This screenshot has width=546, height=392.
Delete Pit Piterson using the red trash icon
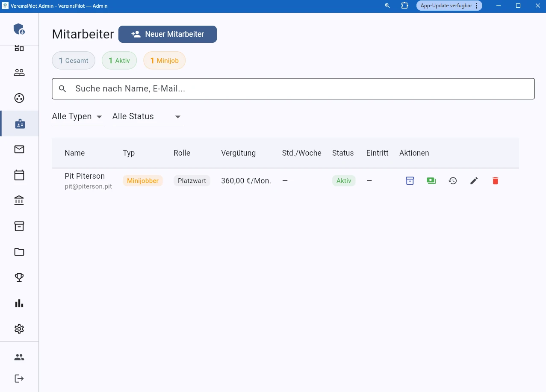pos(495,181)
